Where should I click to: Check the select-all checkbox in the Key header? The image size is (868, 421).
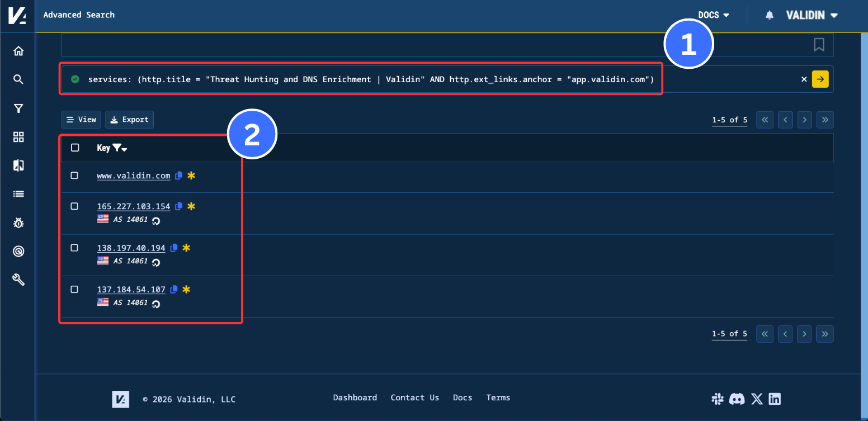click(74, 147)
